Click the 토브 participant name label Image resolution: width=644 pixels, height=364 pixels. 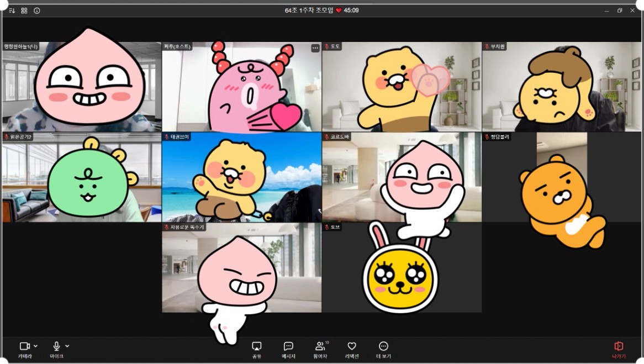point(335,227)
